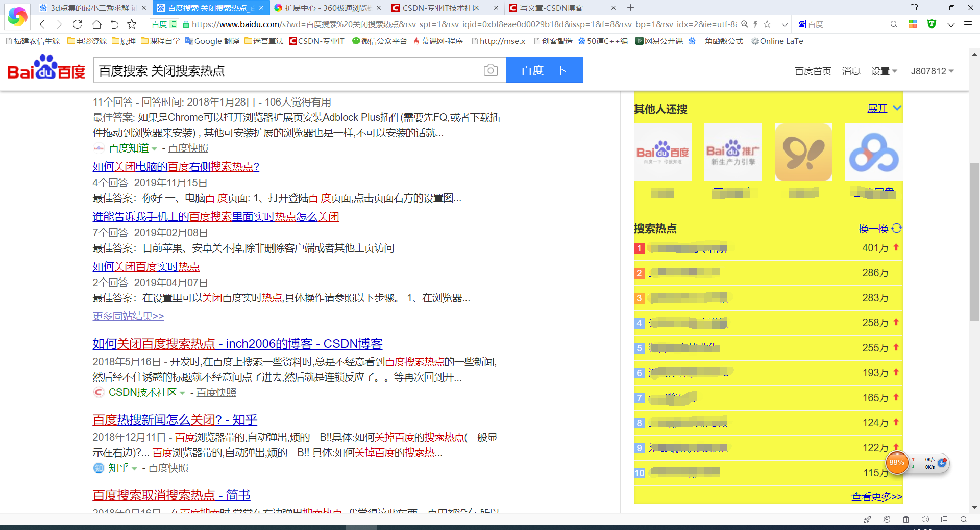
Task: Open the 简书 result 百度搜索取消搜索热点
Action: click(x=171, y=495)
